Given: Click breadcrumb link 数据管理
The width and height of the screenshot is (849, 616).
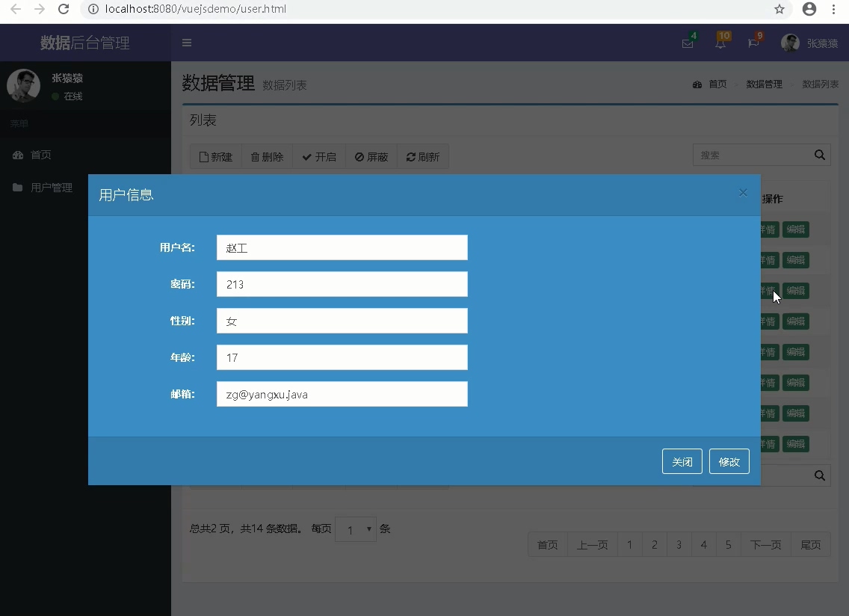Looking at the screenshot, I should (764, 84).
